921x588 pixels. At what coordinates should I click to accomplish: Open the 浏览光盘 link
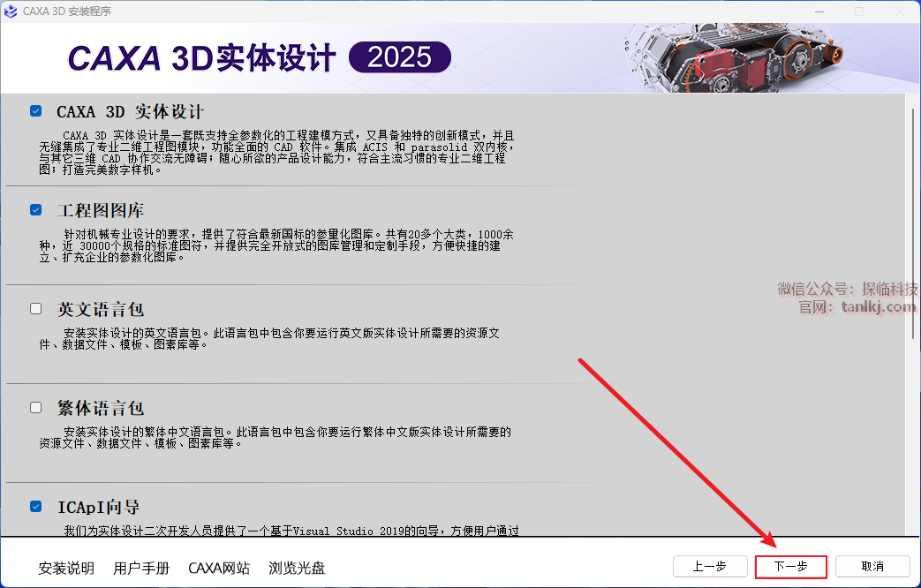point(297,568)
